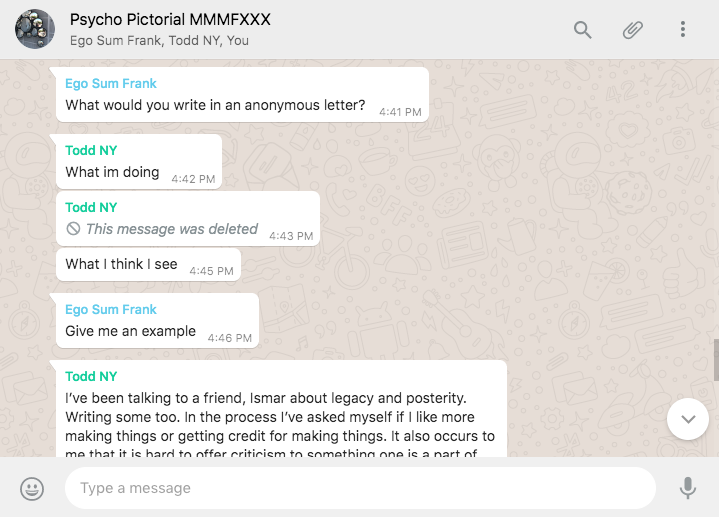This screenshot has height=517, width=719.
Task: Click the participants list under group name
Action: [160, 41]
